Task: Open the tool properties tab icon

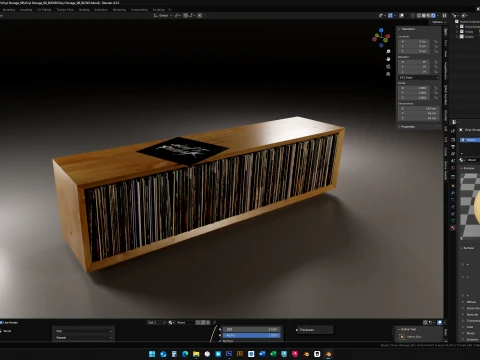Action: (453, 130)
